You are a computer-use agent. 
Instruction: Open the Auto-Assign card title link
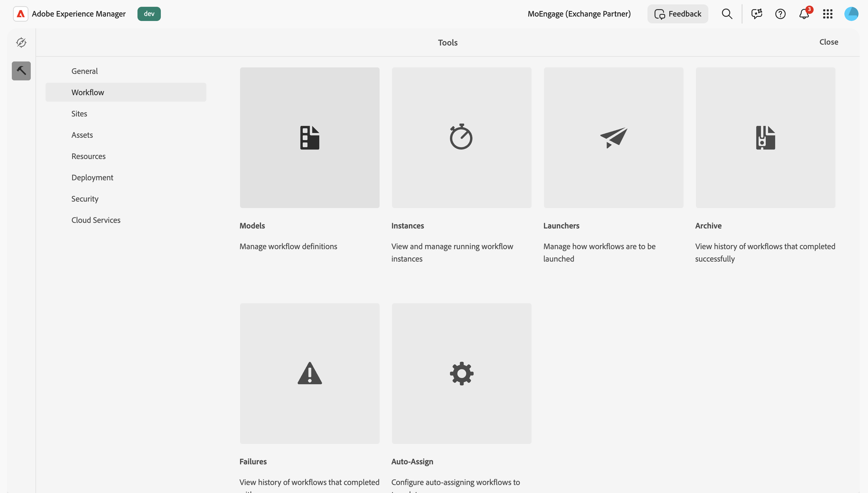[x=412, y=461]
